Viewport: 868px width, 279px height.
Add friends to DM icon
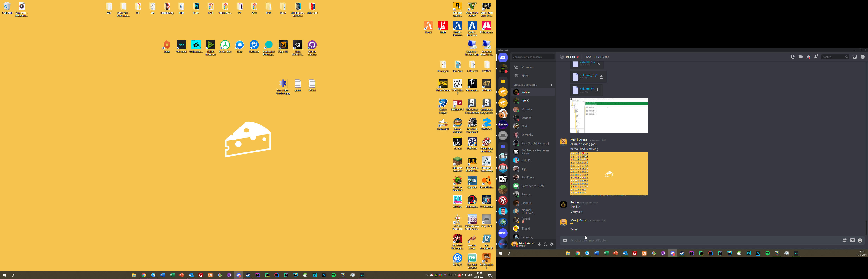point(816,57)
